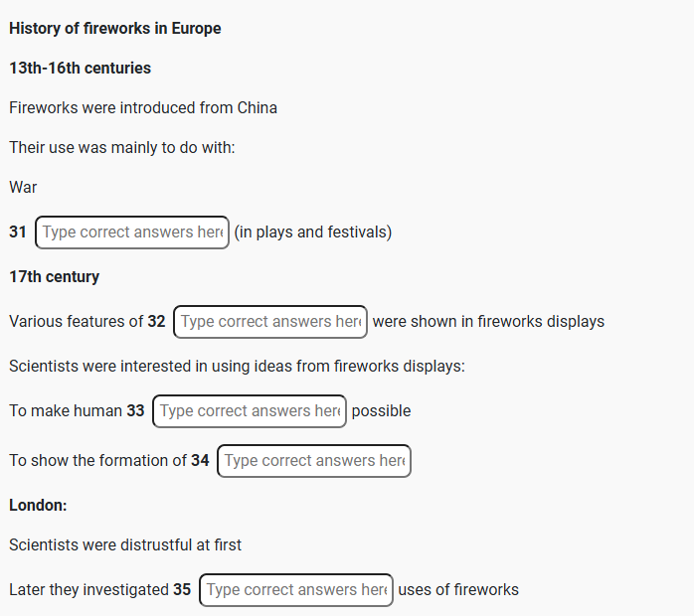Image resolution: width=694 pixels, height=616 pixels.
Task: Click the "were shown in fireworks displays" text
Action: pos(488,322)
